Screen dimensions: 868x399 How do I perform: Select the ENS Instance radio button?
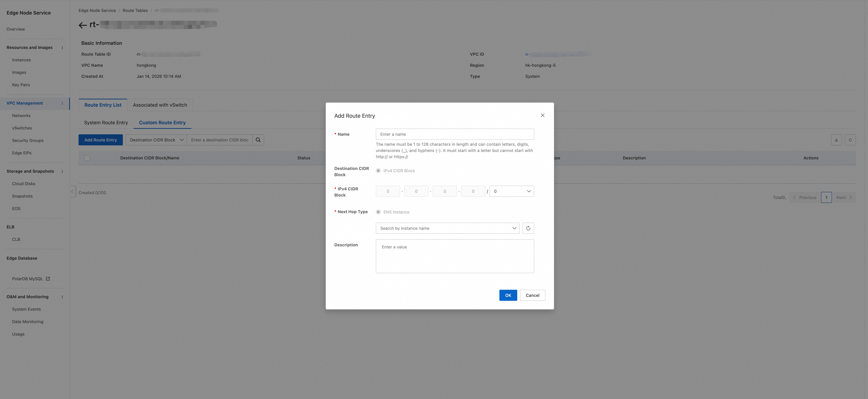click(x=378, y=212)
